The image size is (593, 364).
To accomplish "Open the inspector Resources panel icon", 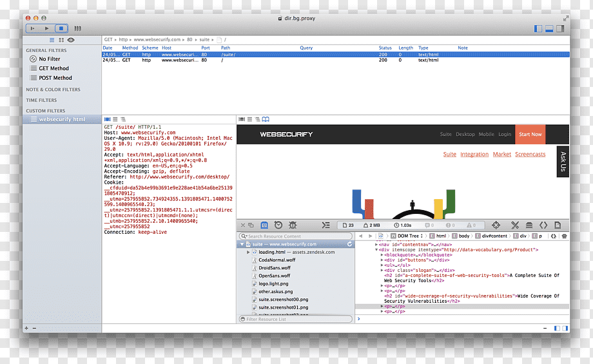I will [x=264, y=225].
